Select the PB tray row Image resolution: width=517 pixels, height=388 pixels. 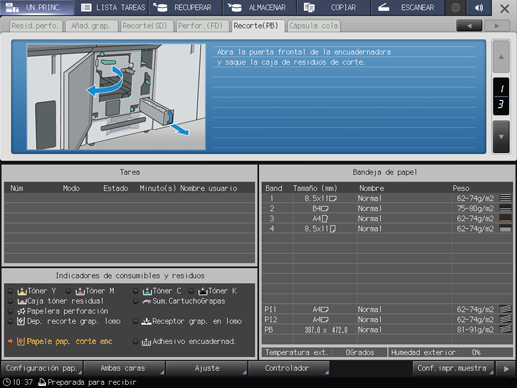tap(387, 330)
